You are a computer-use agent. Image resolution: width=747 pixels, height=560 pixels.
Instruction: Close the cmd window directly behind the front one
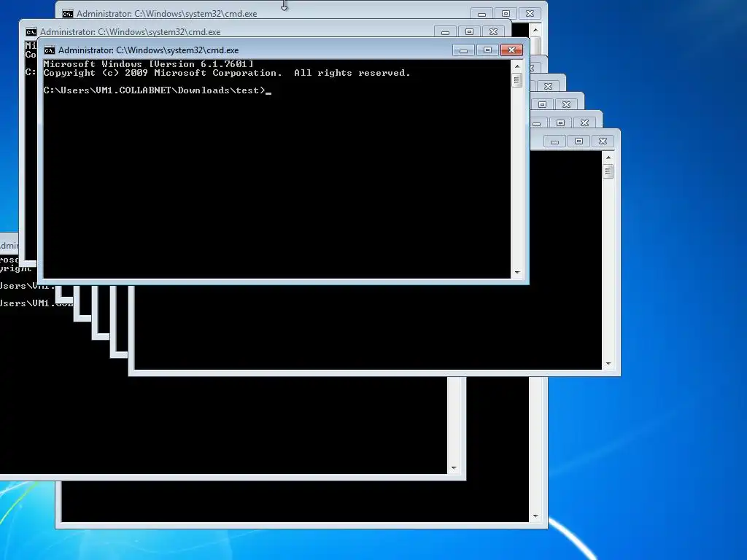pos(494,32)
